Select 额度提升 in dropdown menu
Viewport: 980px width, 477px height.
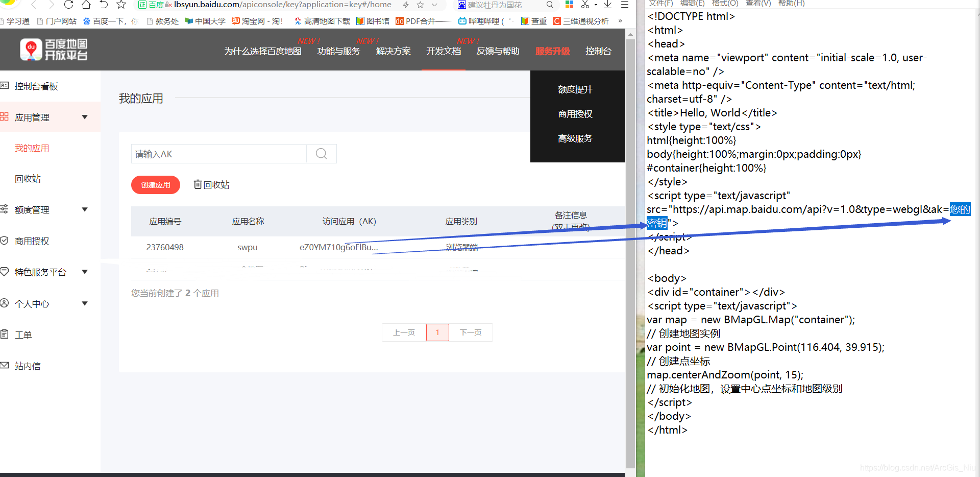coord(575,89)
